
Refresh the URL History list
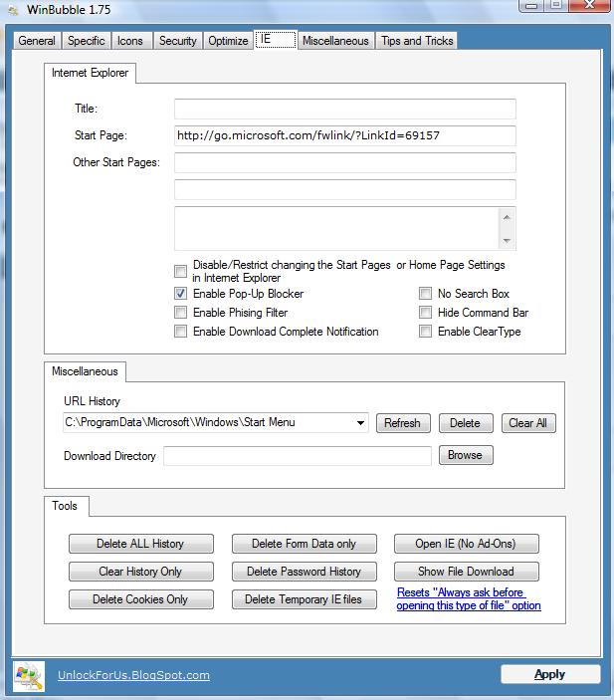pyautogui.click(x=403, y=423)
